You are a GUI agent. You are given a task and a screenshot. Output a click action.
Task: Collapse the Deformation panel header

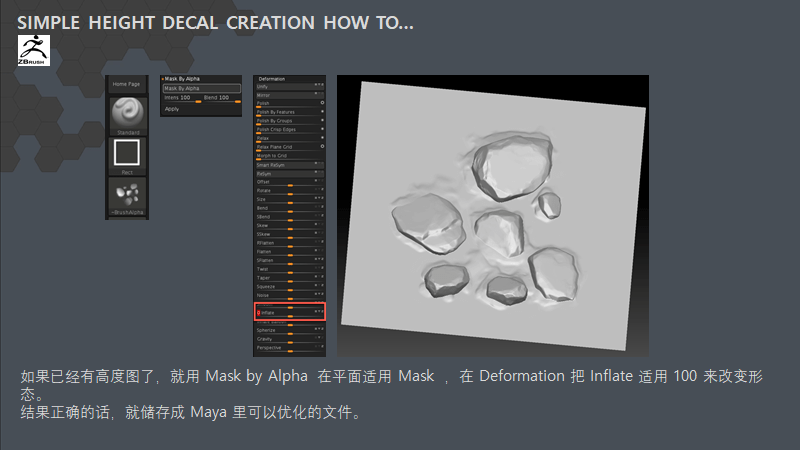(272, 78)
